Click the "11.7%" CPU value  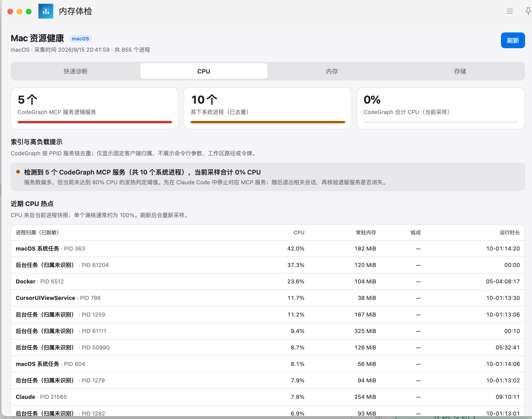click(296, 298)
